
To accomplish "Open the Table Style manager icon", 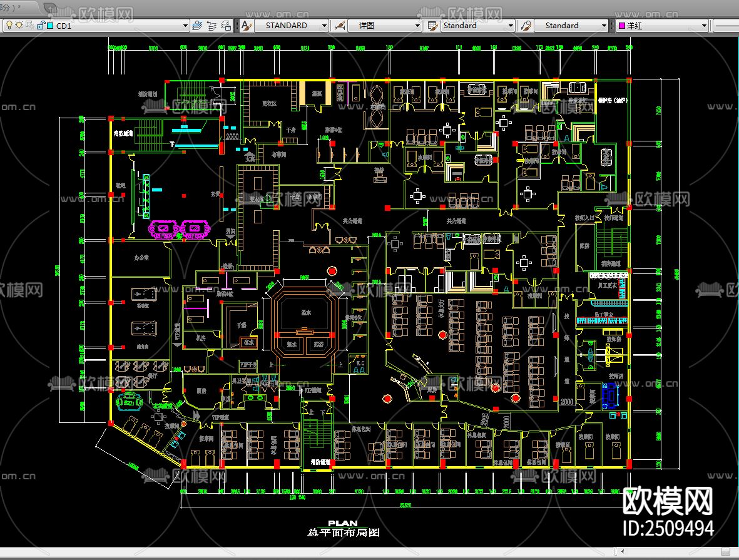I will tap(432, 26).
